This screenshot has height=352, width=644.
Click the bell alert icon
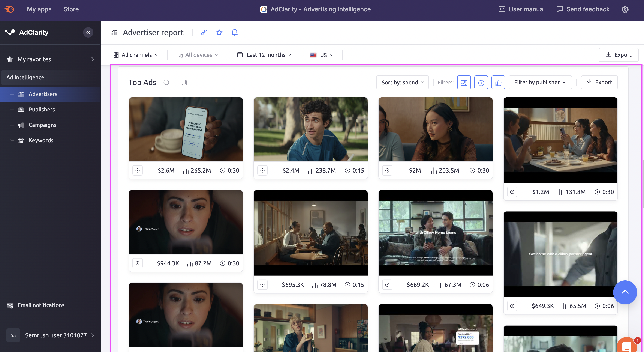click(235, 32)
